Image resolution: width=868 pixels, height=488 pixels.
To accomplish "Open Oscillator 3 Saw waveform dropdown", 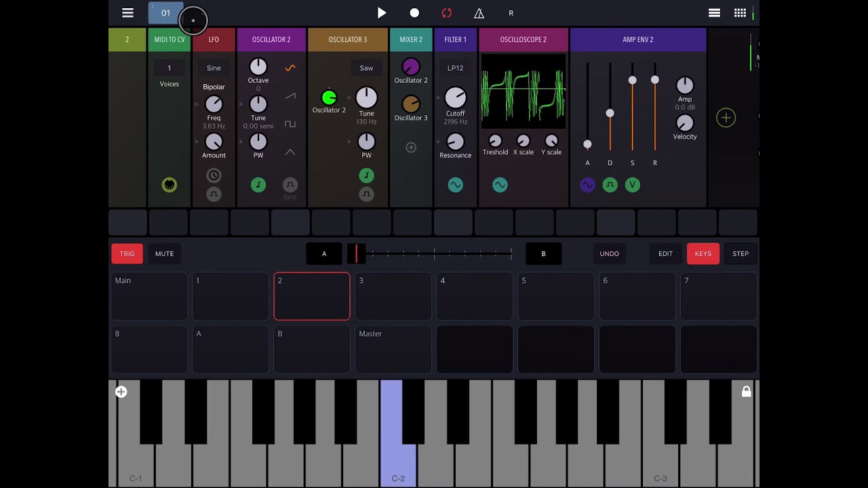I will click(366, 68).
